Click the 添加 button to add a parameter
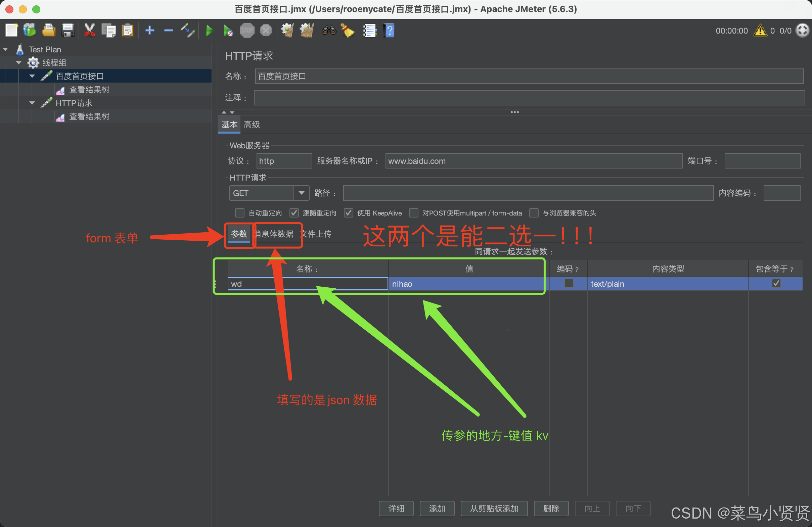This screenshot has height=527, width=812. point(437,509)
